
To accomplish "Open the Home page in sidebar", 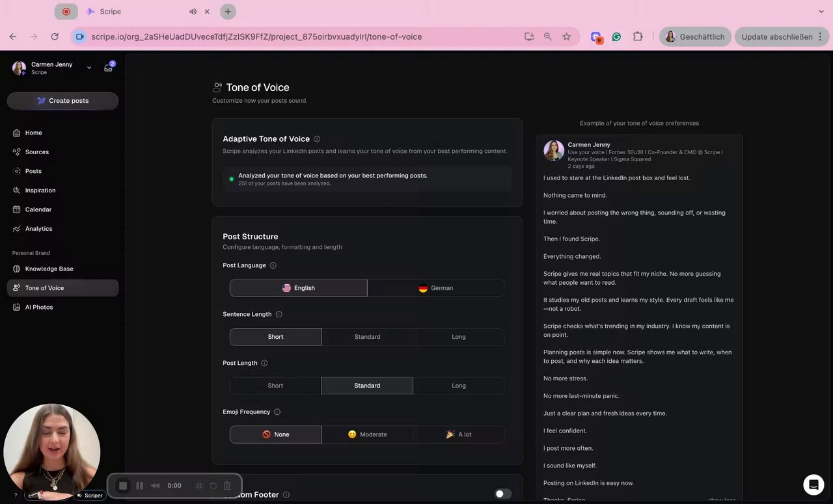I will 62,133.
